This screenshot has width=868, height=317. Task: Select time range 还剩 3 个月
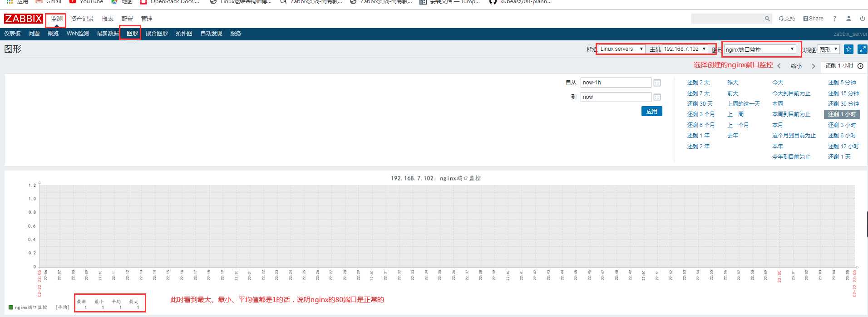pyautogui.click(x=701, y=114)
